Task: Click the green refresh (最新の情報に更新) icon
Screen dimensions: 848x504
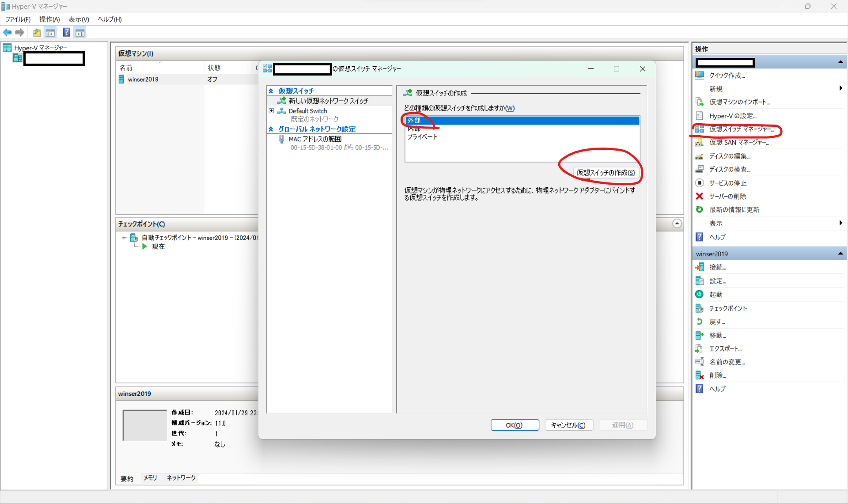Action: [700, 209]
